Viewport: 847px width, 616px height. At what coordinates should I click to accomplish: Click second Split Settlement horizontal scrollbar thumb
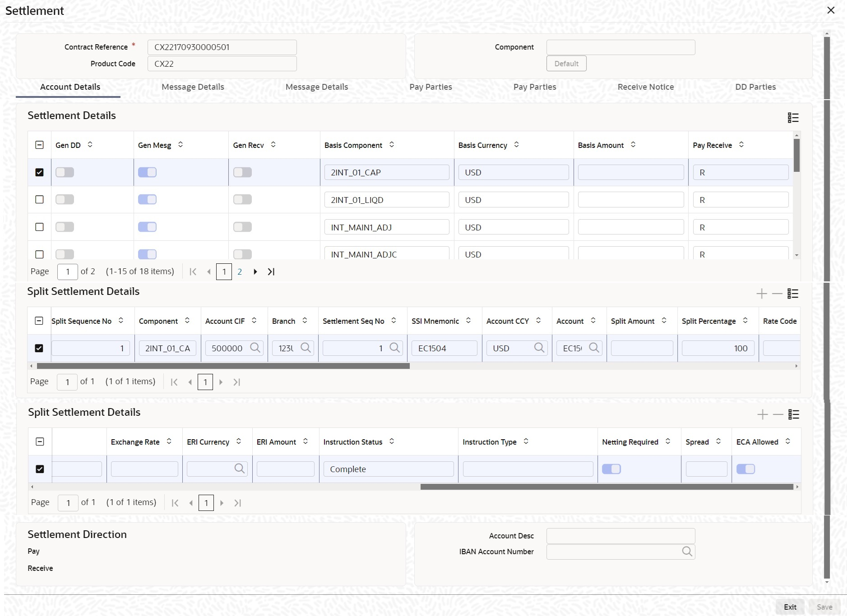(607, 487)
